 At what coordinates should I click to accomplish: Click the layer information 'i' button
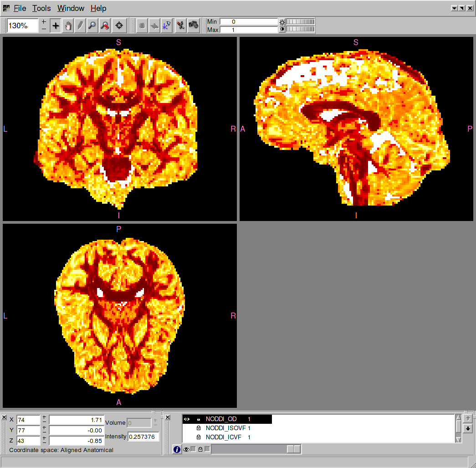(177, 450)
